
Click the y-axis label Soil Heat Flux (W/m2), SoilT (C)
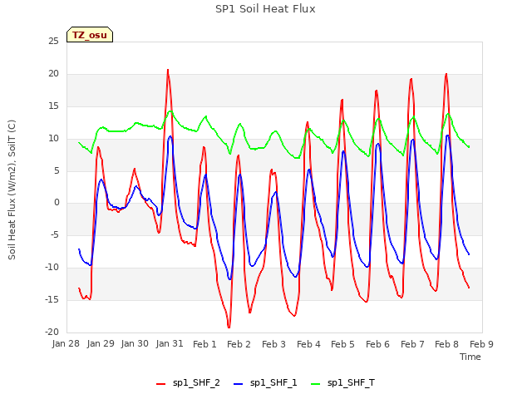click(12, 190)
